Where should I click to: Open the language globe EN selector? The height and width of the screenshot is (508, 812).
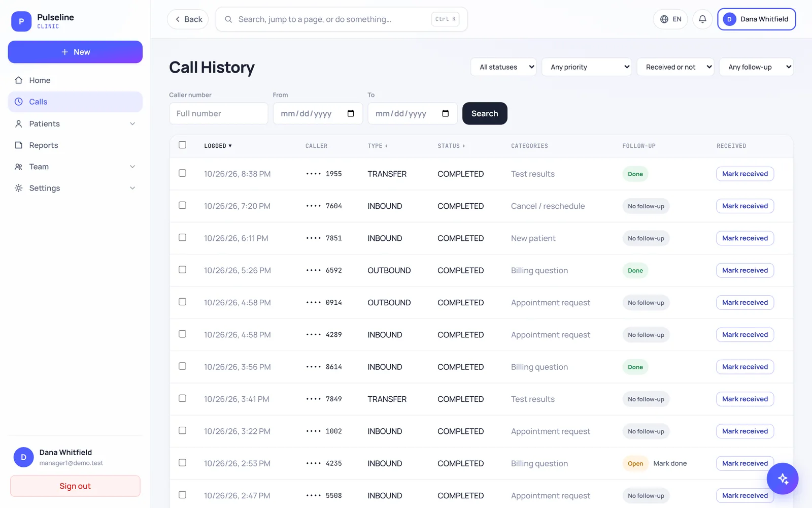(x=670, y=19)
